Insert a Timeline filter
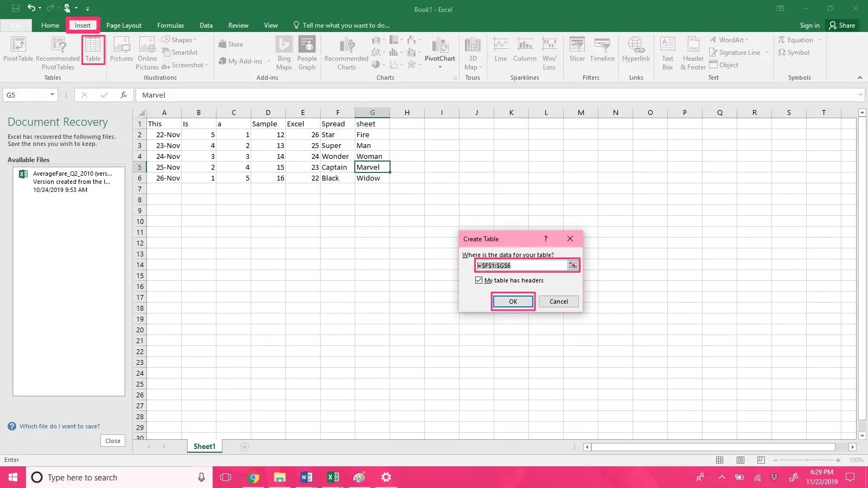Viewport: 868px width, 488px height. 602,50
